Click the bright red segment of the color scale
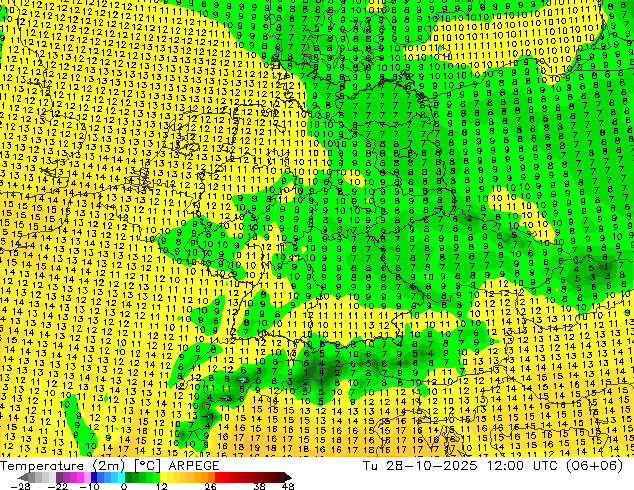634x490 pixels. click(x=222, y=477)
